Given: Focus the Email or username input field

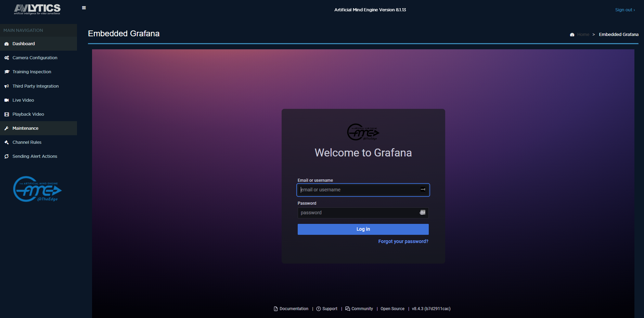Looking at the screenshot, I should [x=363, y=190].
